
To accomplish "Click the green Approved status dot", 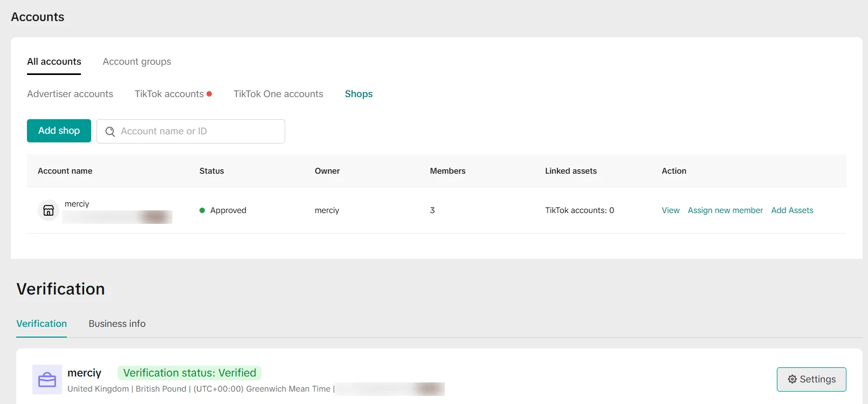I will click(202, 210).
